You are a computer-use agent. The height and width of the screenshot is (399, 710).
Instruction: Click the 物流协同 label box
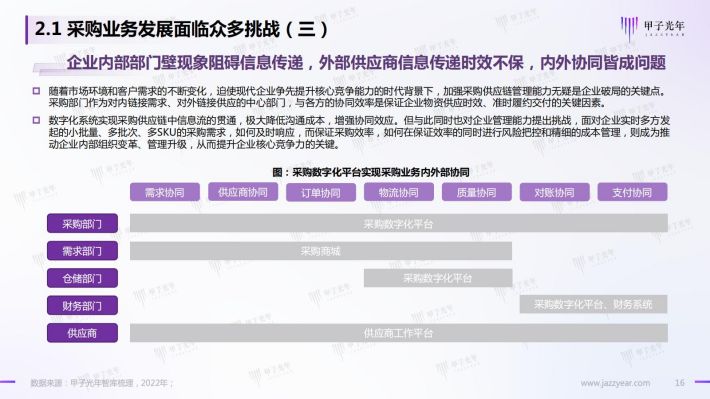(398, 192)
